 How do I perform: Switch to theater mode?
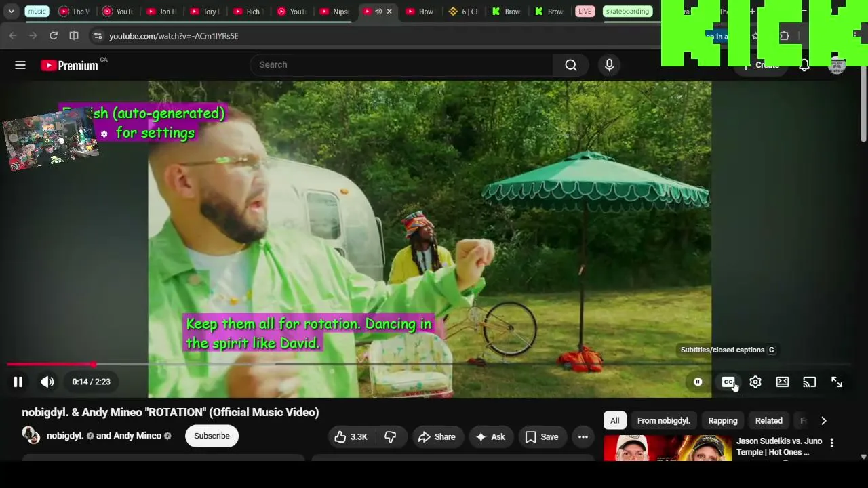coord(783,382)
